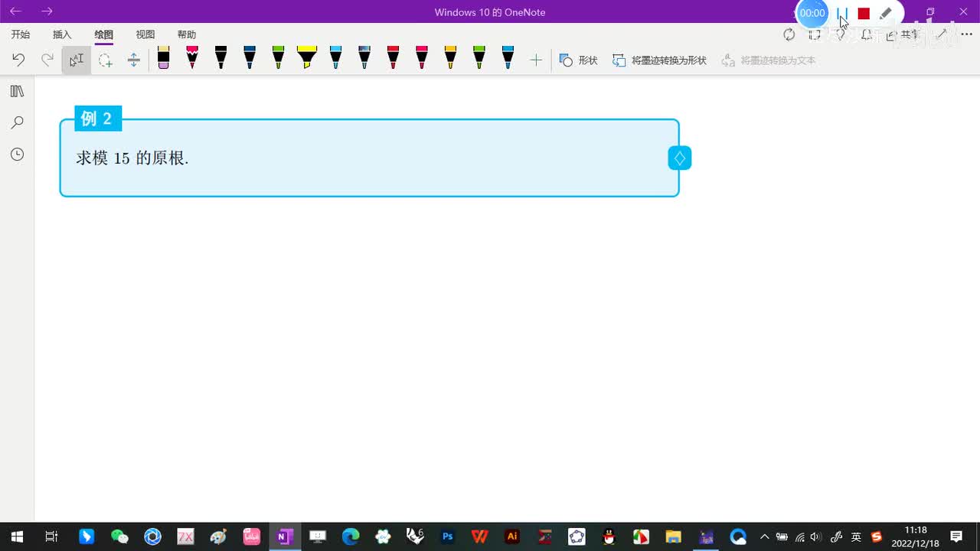Click the text 求模 15 的原根.
This screenshot has height=551, width=980.
[132, 158]
